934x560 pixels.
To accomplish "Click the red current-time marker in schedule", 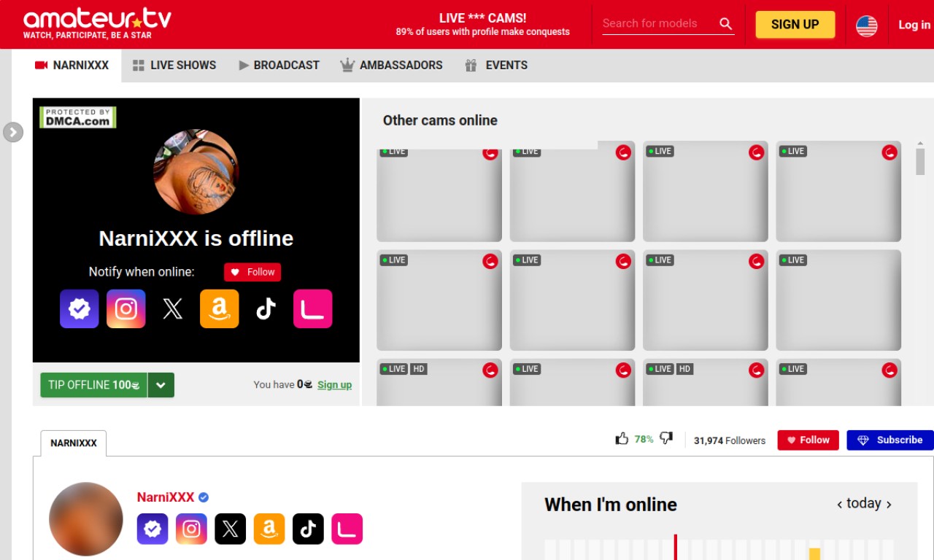I will coord(676,547).
